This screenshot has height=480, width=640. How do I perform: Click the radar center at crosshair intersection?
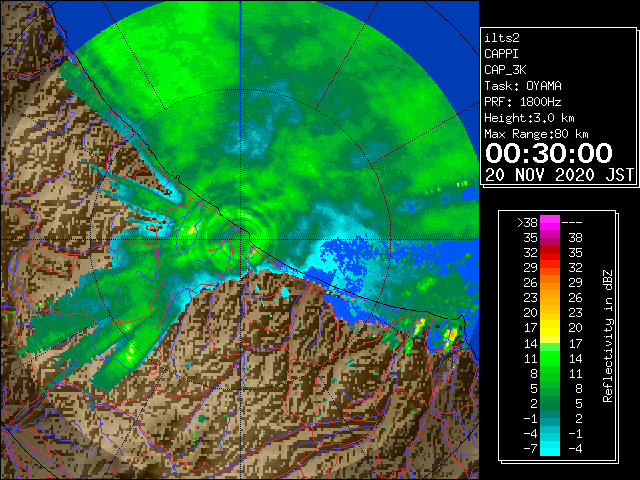(241, 239)
